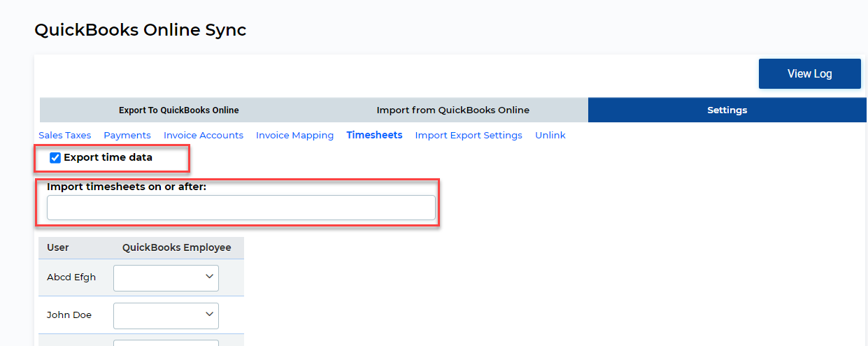The image size is (868, 346).
Task: Click the User column header
Action: click(x=58, y=247)
